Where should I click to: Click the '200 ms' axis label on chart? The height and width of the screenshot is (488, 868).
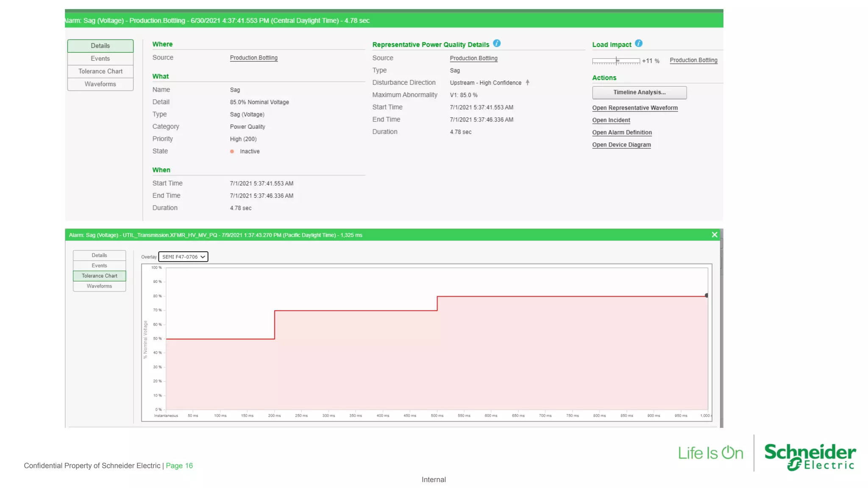click(274, 416)
